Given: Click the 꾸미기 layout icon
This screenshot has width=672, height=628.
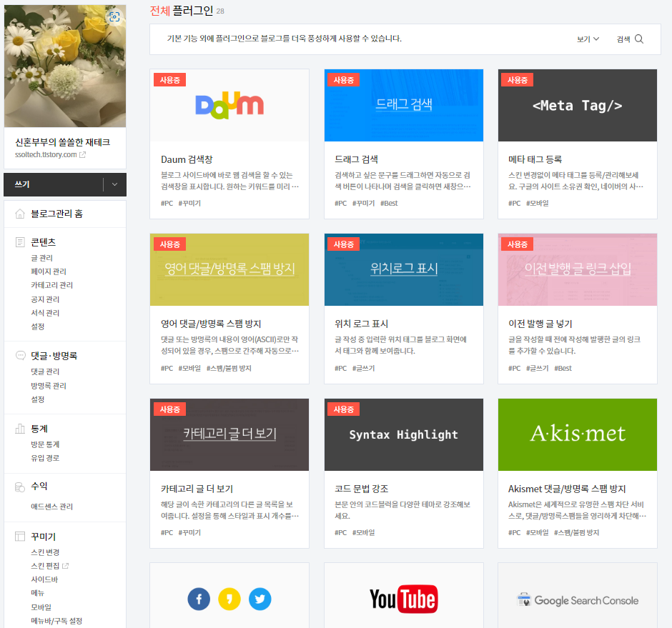Looking at the screenshot, I should click(20, 537).
